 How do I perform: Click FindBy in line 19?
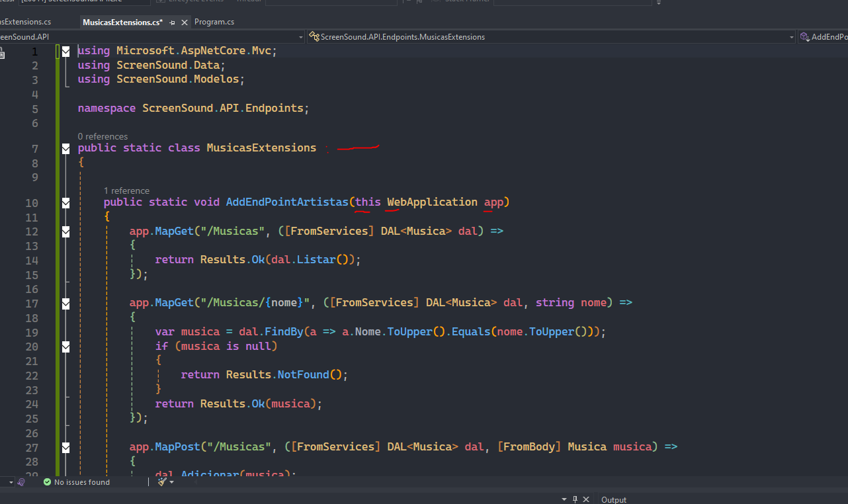click(284, 331)
